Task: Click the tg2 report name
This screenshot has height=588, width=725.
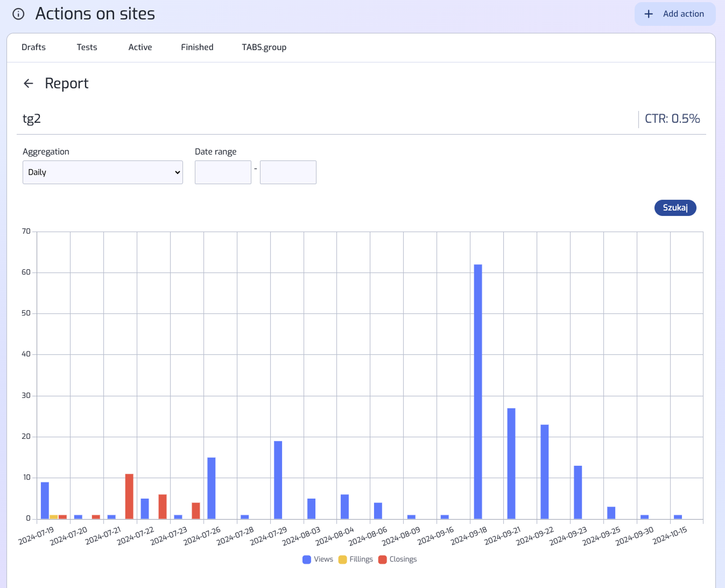Action: pyautogui.click(x=32, y=118)
